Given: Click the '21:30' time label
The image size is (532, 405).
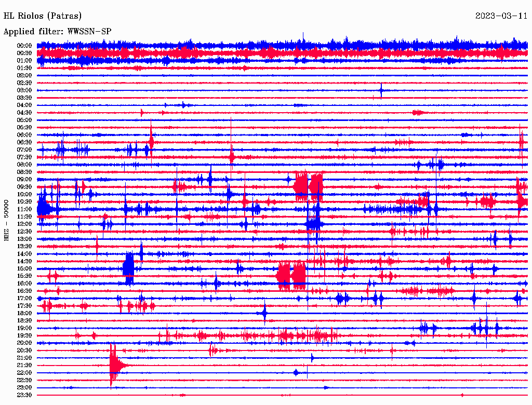Looking at the screenshot, I should 24,366.
